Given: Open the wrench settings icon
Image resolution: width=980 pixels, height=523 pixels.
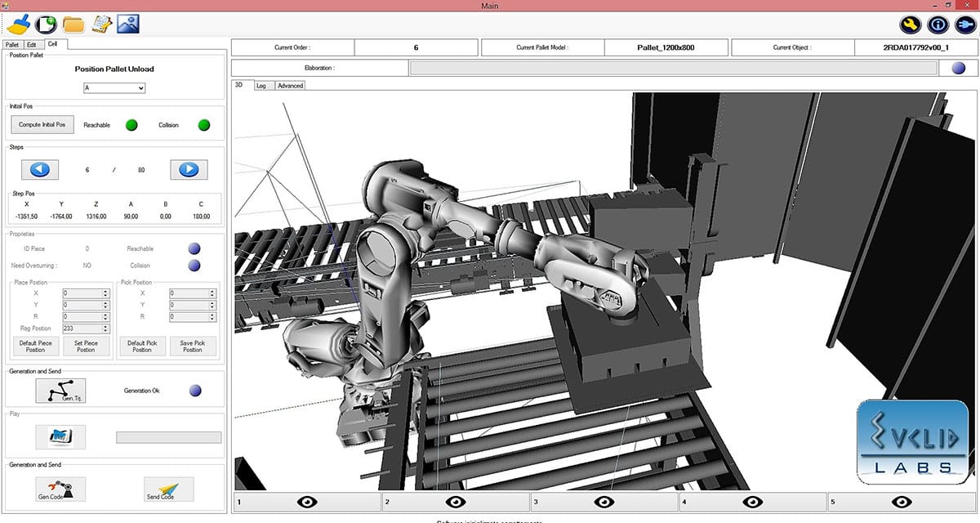Looking at the screenshot, I should point(911,25).
